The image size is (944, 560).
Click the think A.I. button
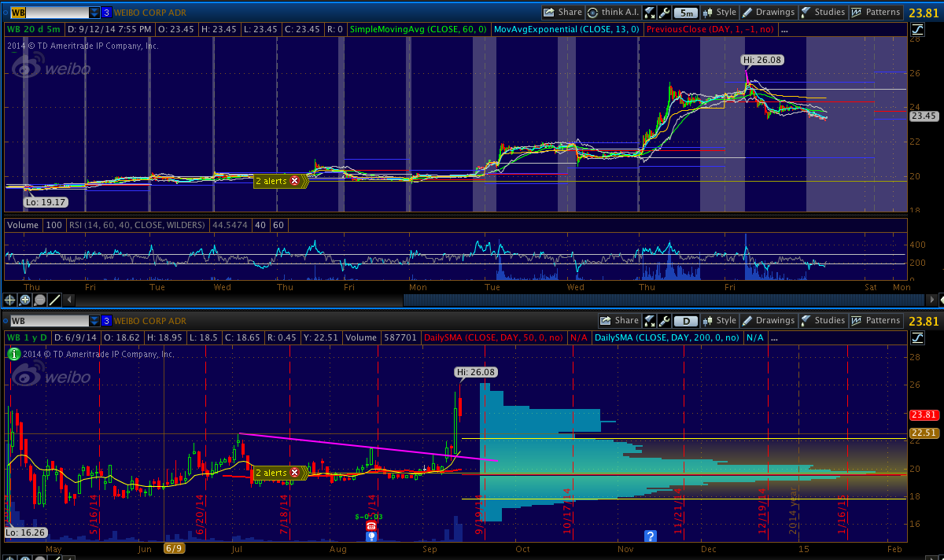click(x=615, y=13)
